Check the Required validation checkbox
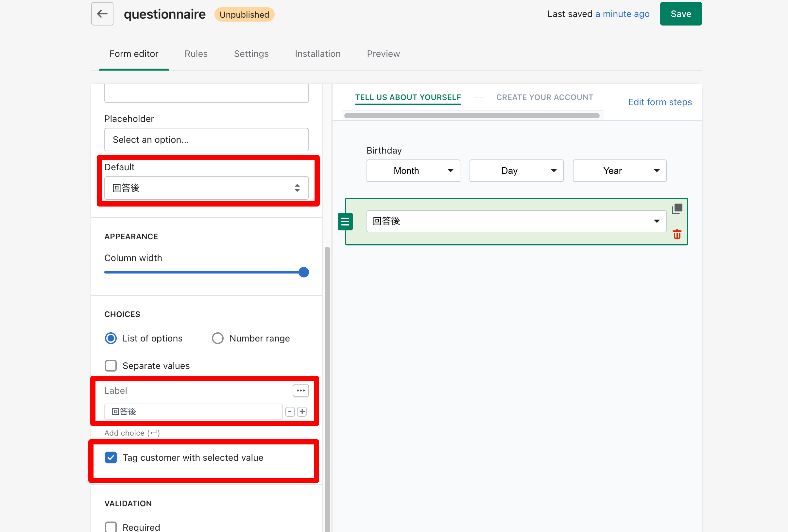The height and width of the screenshot is (532, 788). pos(111,526)
